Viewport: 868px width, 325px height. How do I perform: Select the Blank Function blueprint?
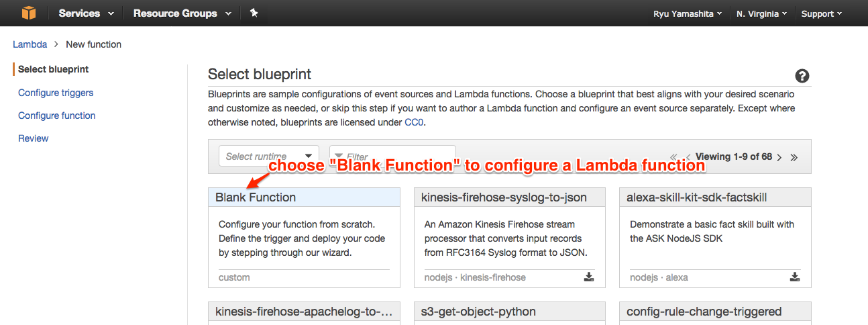pos(304,238)
